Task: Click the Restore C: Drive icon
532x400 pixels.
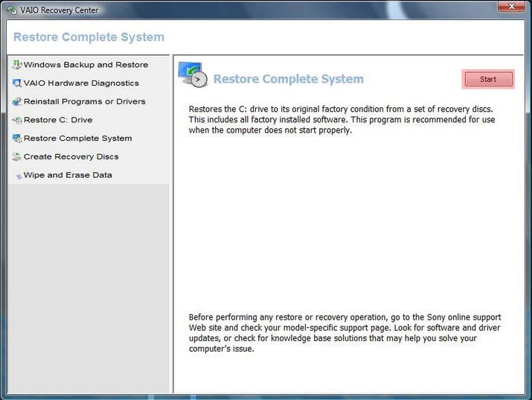Action: pos(17,120)
